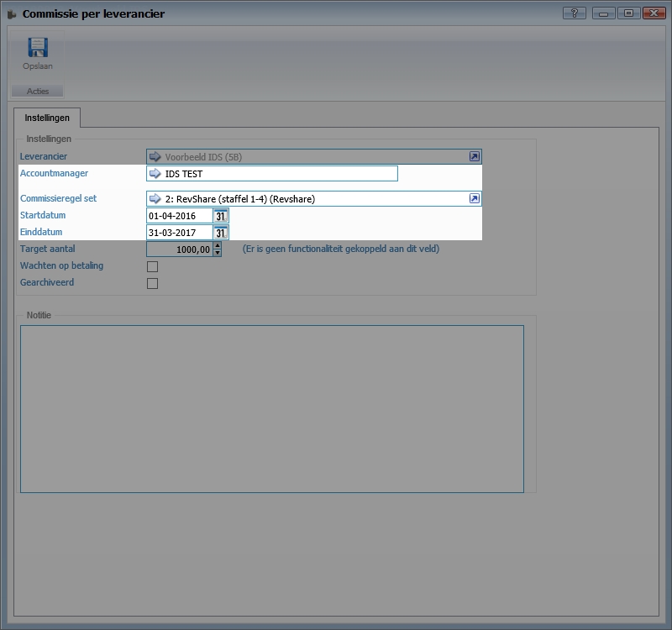Viewport: 672px width, 630px height.
Task: Click the Startdatum date field 01-04-2016
Action: tap(178, 216)
